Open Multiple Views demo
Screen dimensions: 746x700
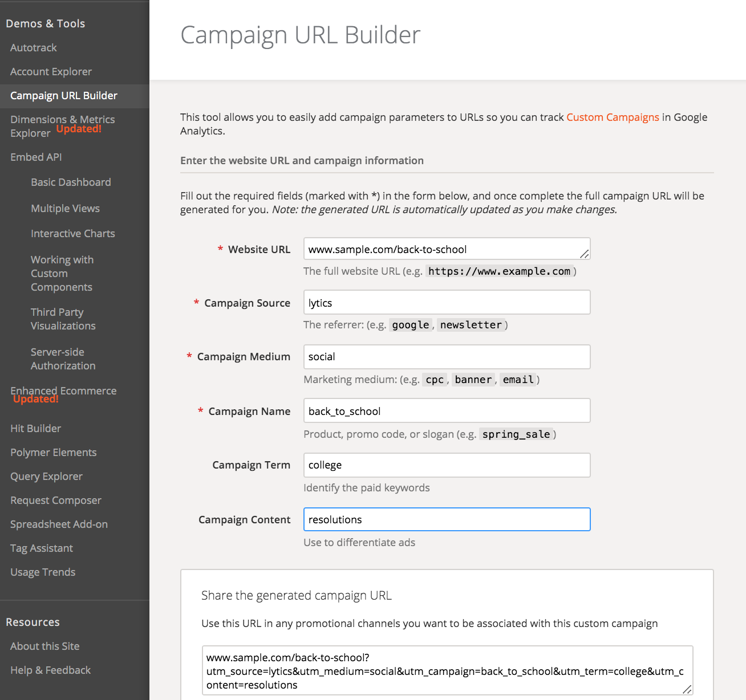[x=65, y=209]
